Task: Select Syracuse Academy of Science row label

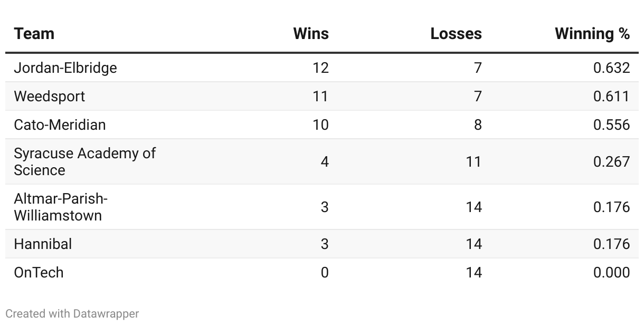Action: coord(85,161)
